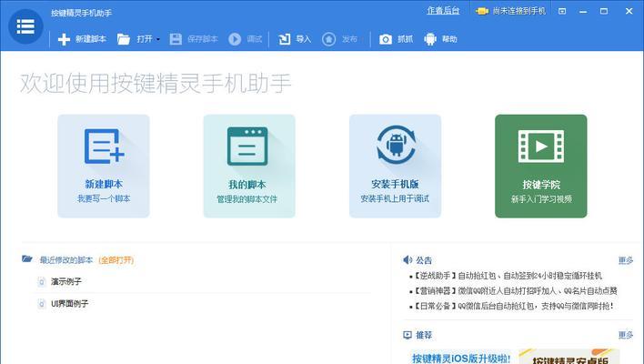This screenshot has width=644, height=364.
Task: Click the 按键精灵手机助手 window title
Action: [81, 13]
